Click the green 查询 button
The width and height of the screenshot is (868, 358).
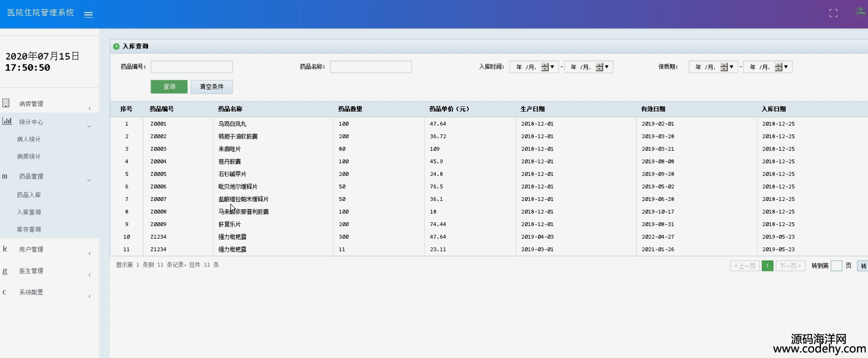[169, 87]
